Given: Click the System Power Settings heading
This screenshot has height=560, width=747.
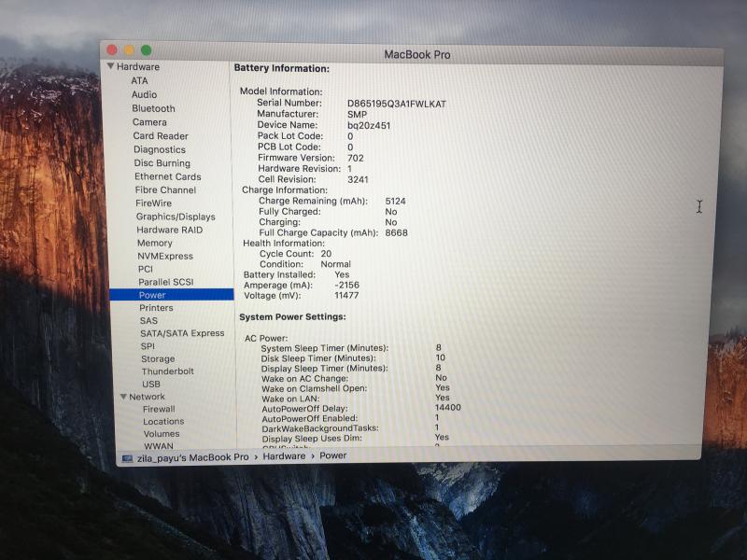Looking at the screenshot, I should pos(292,317).
